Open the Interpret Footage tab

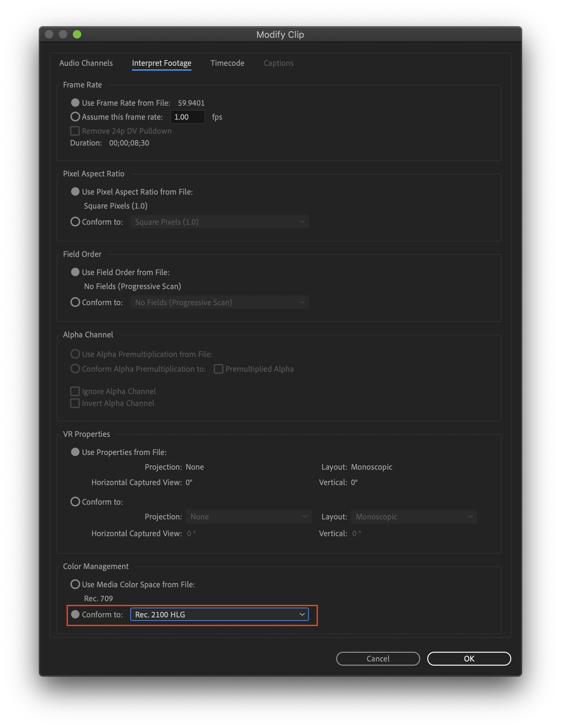(161, 63)
